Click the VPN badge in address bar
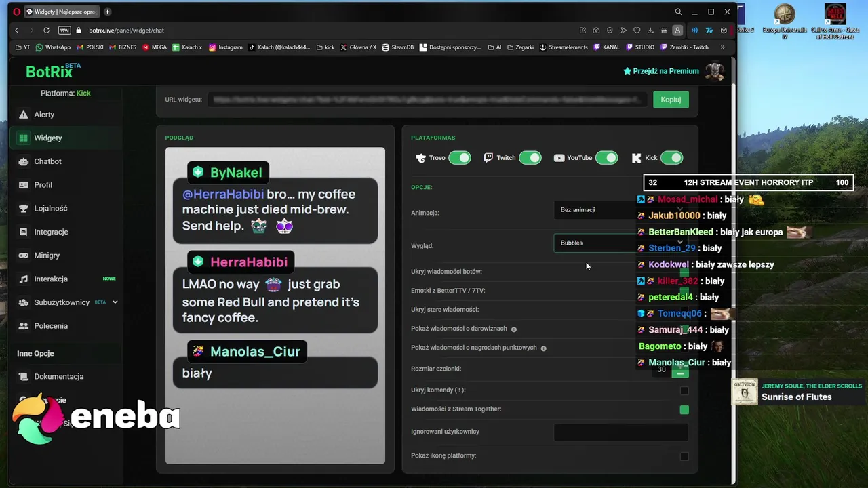Image resolution: width=868 pixels, height=488 pixels. point(64,30)
